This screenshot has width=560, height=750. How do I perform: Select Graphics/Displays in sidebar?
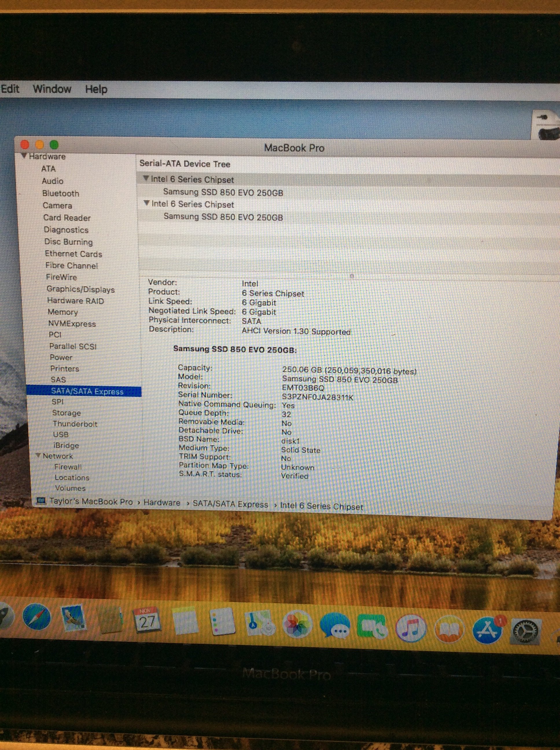click(81, 289)
